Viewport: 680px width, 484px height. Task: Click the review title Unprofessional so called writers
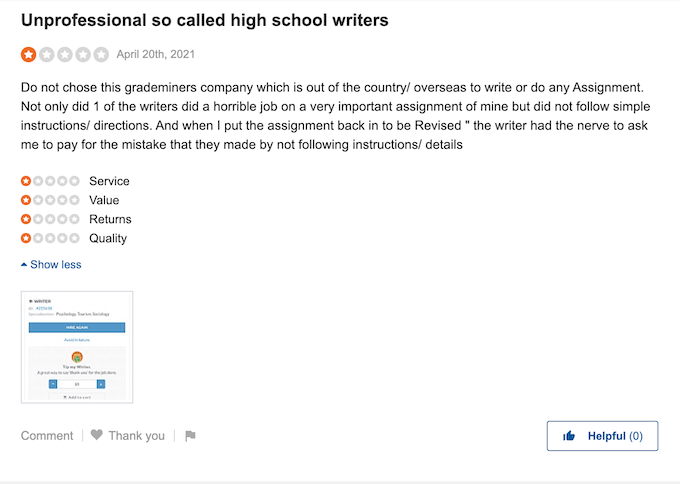coord(205,20)
